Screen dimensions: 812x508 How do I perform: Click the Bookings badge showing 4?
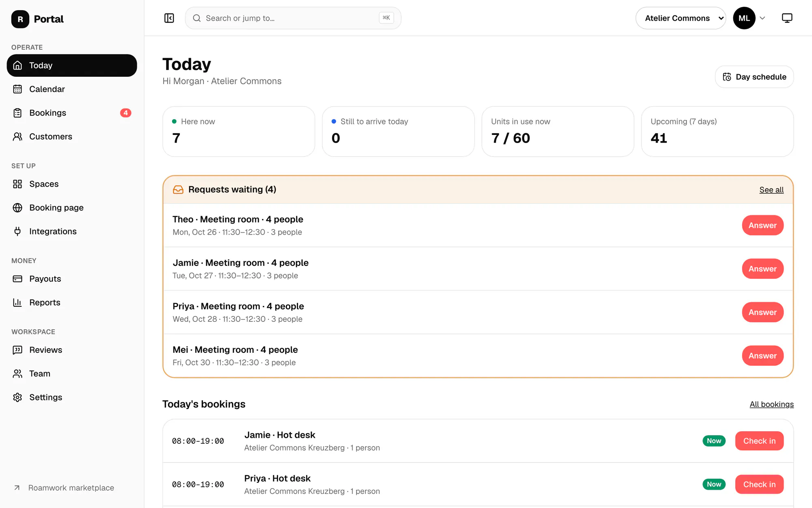click(x=125, y=113)
